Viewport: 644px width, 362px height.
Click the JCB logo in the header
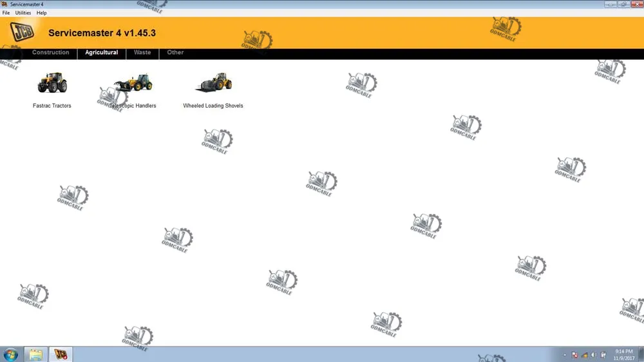[x=22, y=32]
